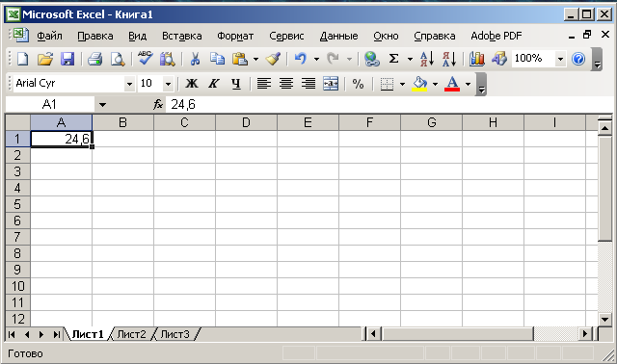Image resolution: width=617 pixels, height=364 pixels.
Task: Paste with the clipboard icon
Action: 240,59
